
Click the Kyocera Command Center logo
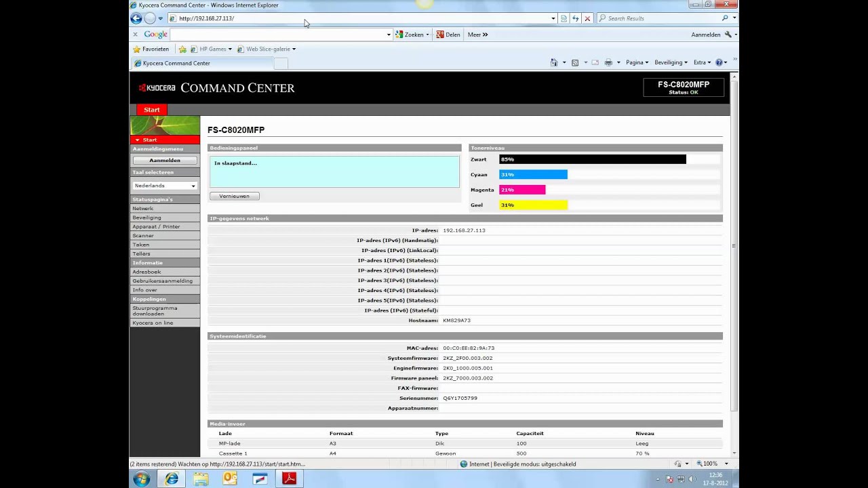pyautogui.click(x=216, y=87)
